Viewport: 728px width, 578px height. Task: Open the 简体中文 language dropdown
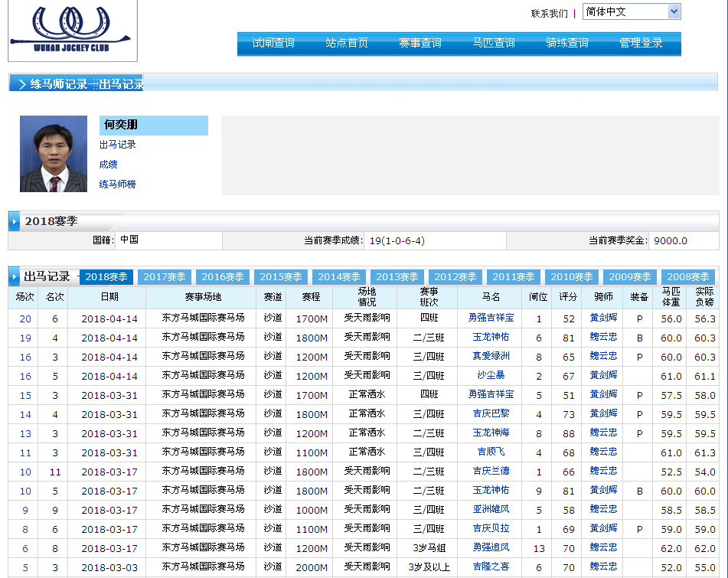coord(631,11)
